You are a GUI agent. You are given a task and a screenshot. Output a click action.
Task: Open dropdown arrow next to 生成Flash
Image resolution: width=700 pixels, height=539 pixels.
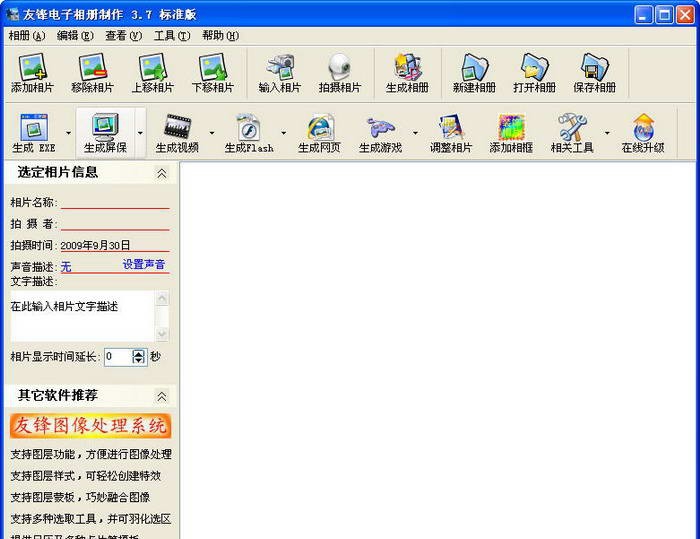coord(283,133)
